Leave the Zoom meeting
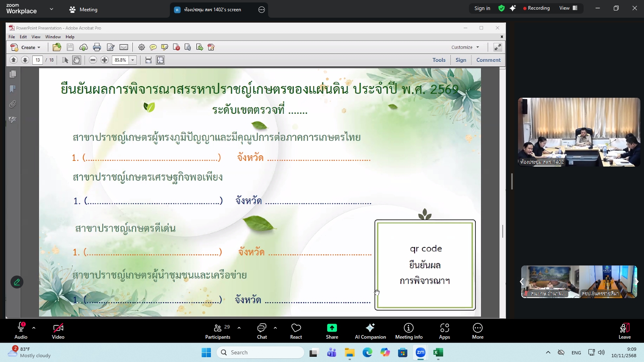Viewport: 644px width, 362px height. [x=624, y=331]
